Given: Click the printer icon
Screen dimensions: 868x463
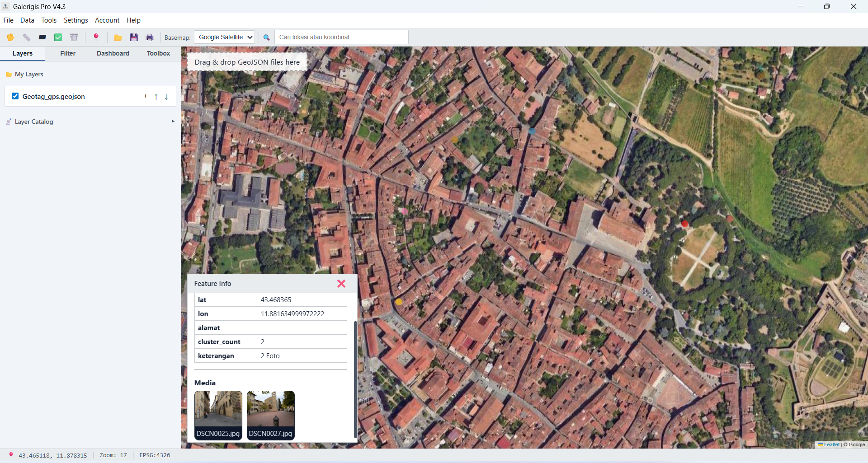Looking at the screenshot, I should click(150, 37).
